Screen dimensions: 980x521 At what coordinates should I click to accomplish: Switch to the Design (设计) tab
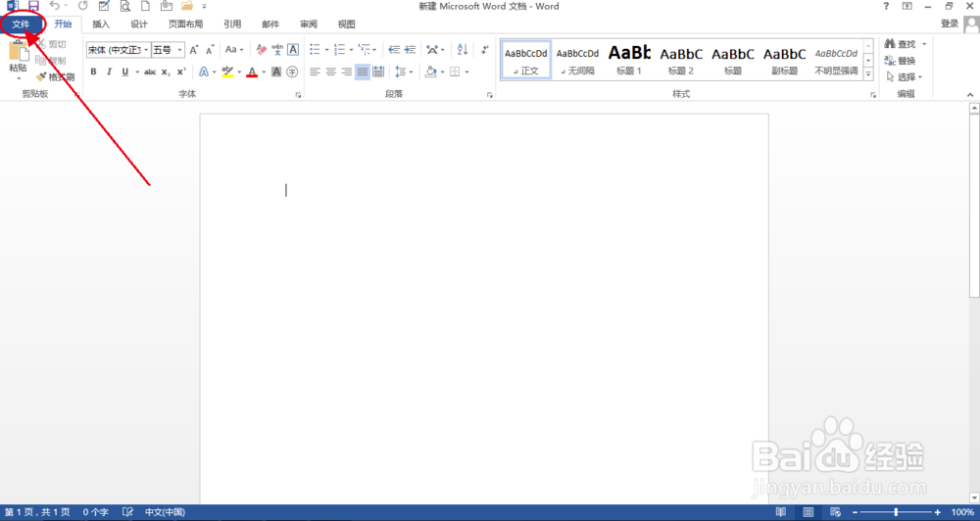(139, 24)
